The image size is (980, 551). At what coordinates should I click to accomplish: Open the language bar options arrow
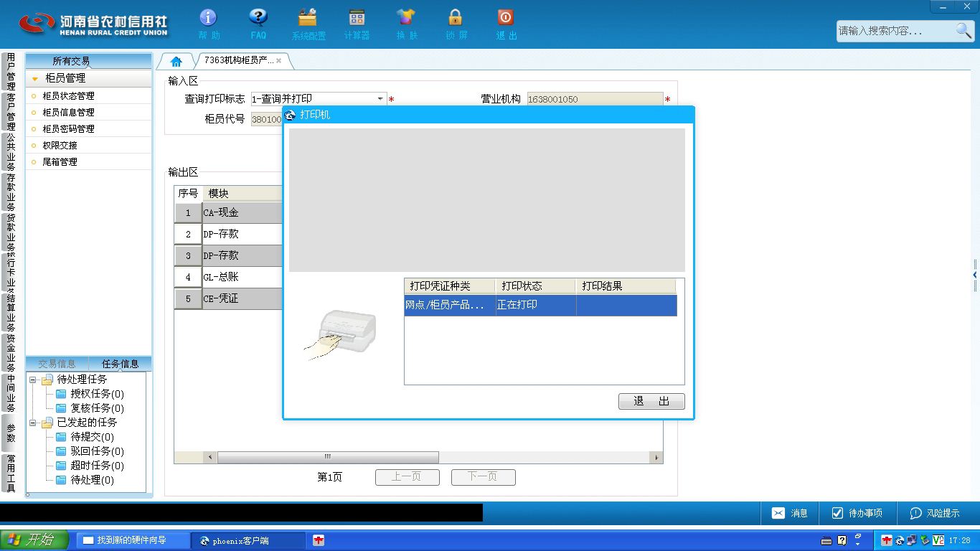(858, 544)
